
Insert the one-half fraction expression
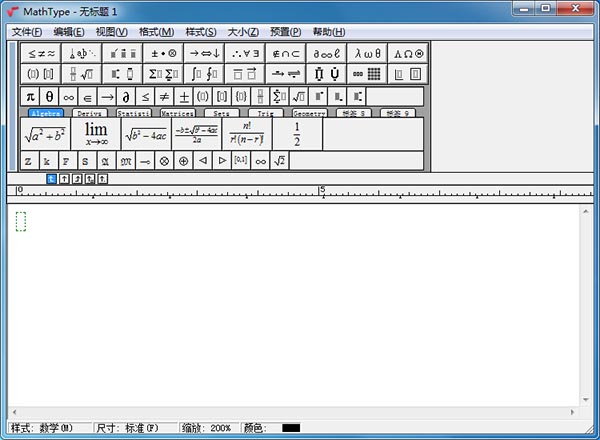[x=297, y=134]
